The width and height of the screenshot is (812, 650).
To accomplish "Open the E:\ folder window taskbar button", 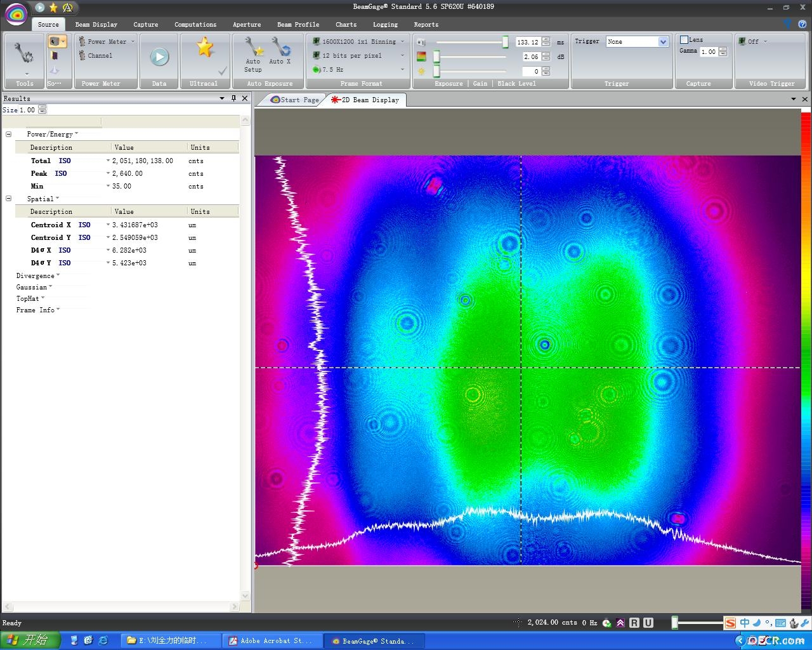I will click(x=171, y=640).
